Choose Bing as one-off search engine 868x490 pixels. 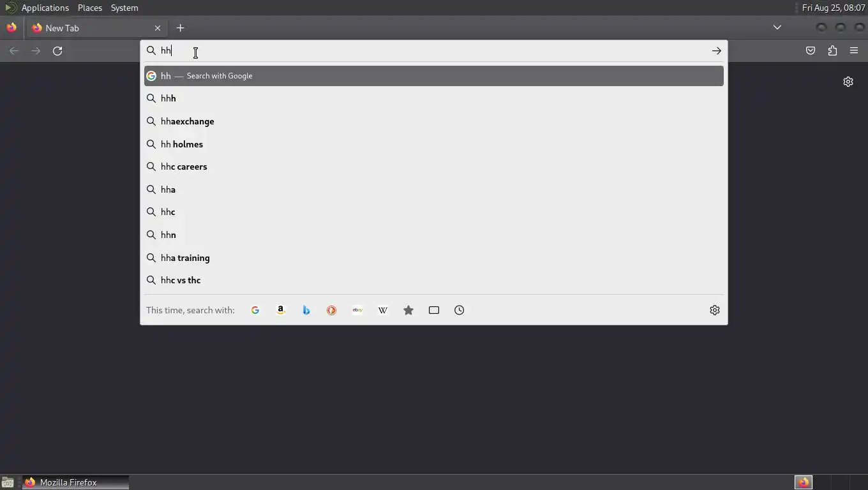tap(306, 310)
